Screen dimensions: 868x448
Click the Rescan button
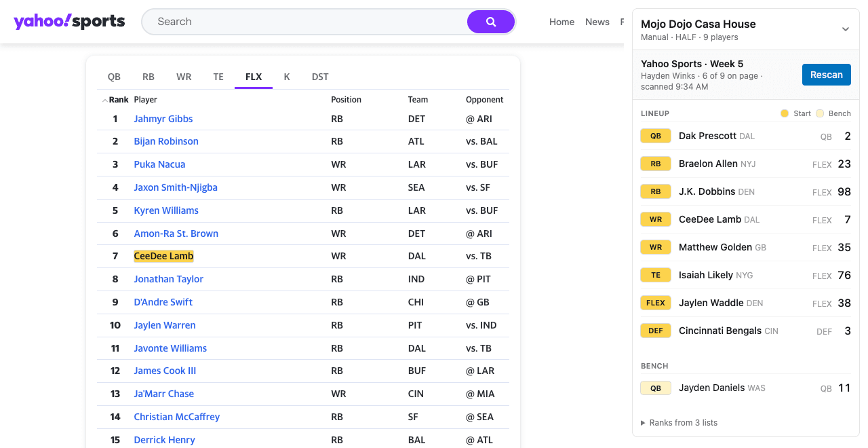tap(827, 75)
